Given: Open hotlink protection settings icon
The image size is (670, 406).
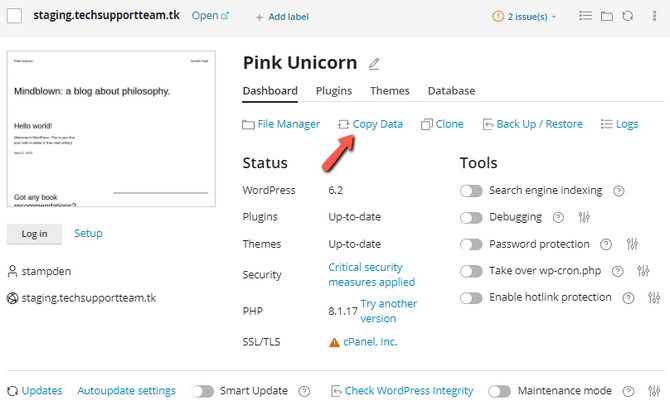Looking at the screenshot, I should (x=654, y=298).
